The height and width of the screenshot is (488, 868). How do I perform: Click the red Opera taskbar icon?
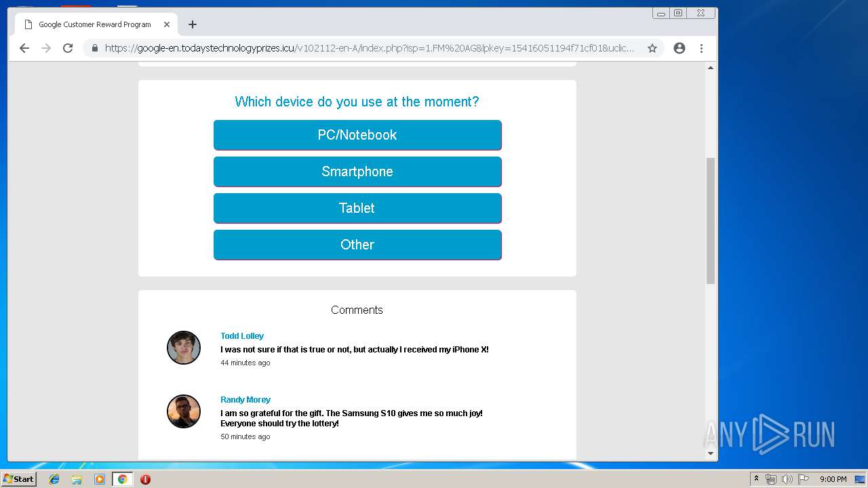[x=145, y=479]
